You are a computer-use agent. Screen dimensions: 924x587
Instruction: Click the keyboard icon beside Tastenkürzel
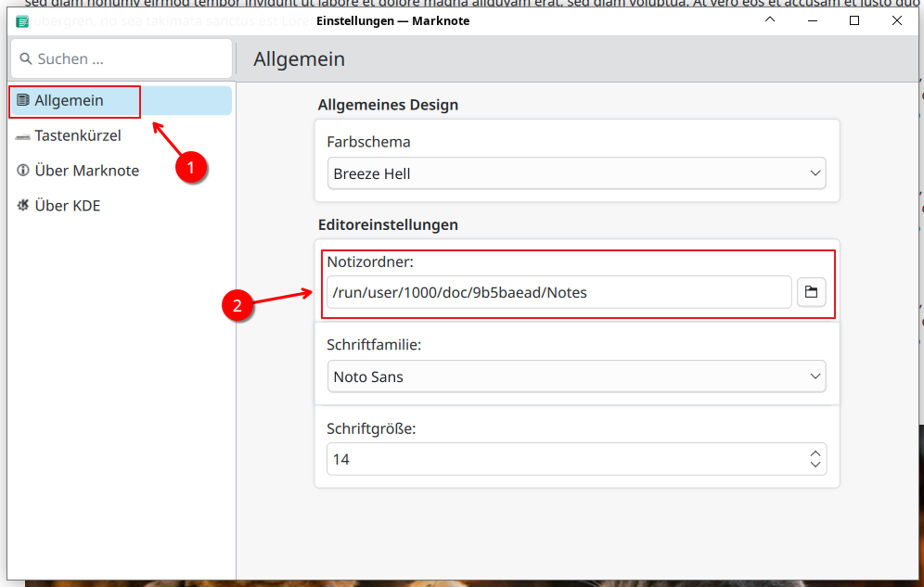click(23, 136)
